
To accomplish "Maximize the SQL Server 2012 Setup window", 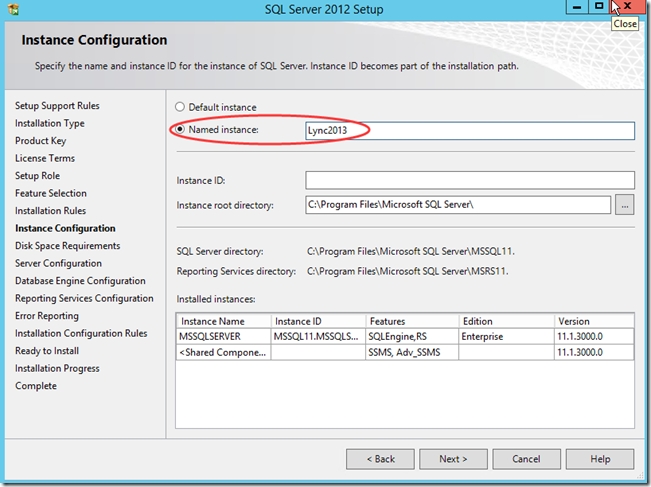I will [x=599, y=7].
